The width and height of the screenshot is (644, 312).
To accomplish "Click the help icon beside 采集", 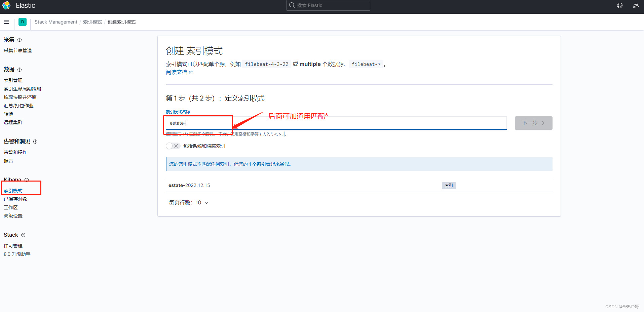I will click(x=20, y=40).
